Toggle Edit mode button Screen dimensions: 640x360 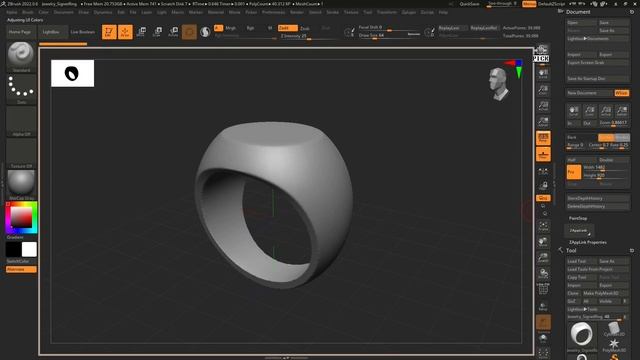point(109,31)
